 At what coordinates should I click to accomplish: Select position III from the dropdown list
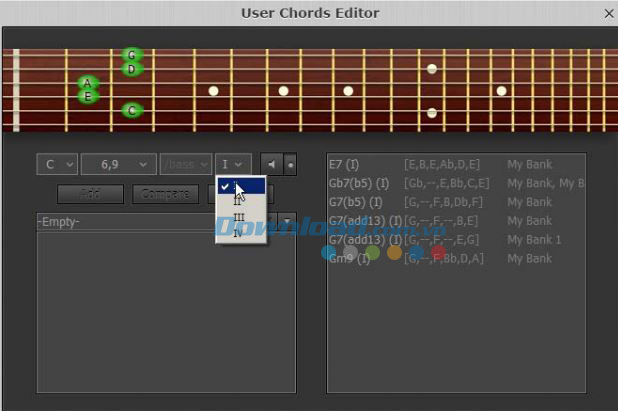pyautogui.click(x=238, y=217)
